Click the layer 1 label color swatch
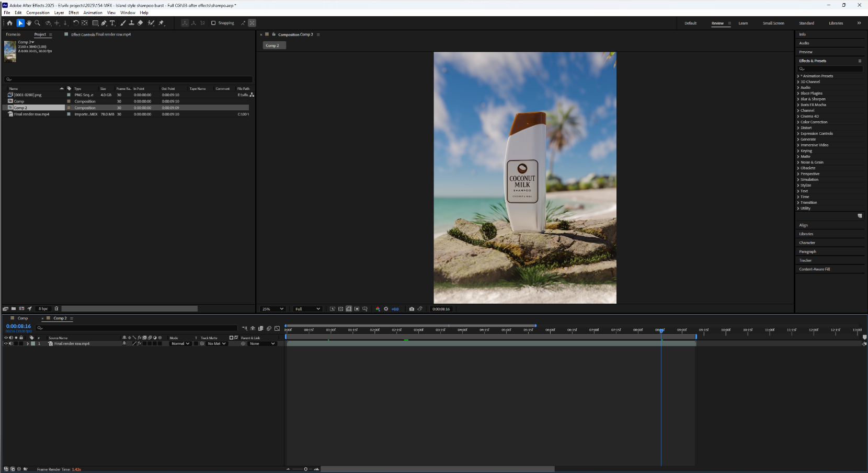This screenshot has width=868, height=473. (x=33, y=343)
